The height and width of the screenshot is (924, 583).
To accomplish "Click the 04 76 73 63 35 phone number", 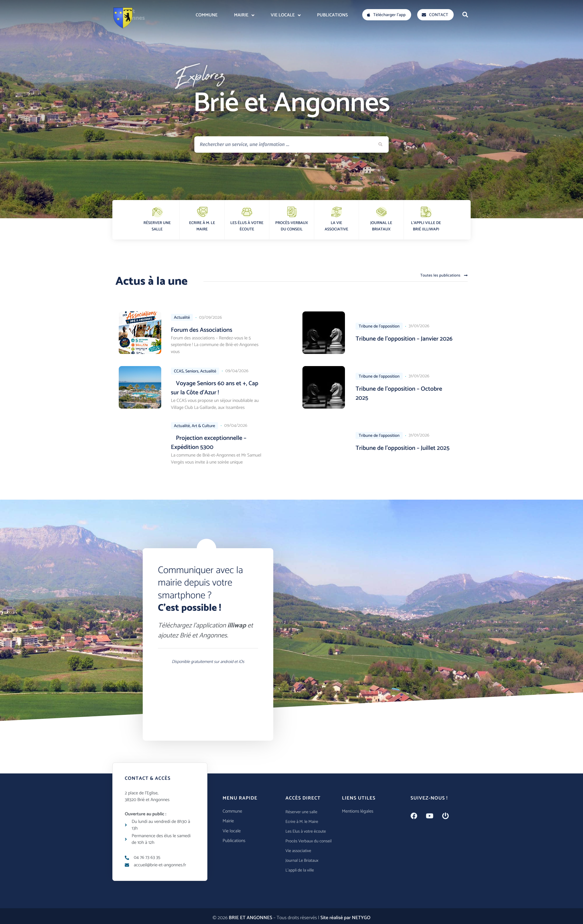I will point(147,858).
